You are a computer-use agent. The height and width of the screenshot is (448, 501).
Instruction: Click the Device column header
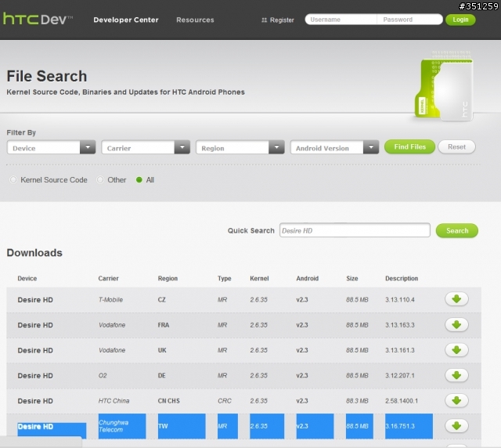point(27,278)
